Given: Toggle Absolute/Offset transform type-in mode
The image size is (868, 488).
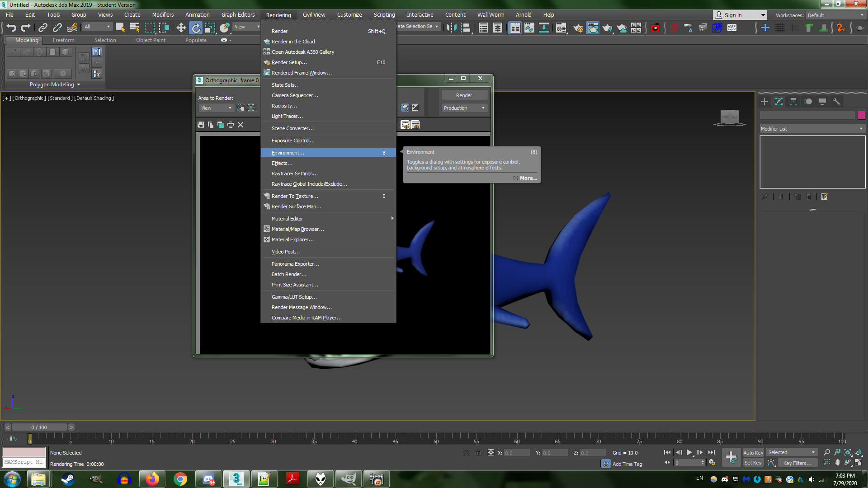Looking at the screenshot, I should click(491, 452).
